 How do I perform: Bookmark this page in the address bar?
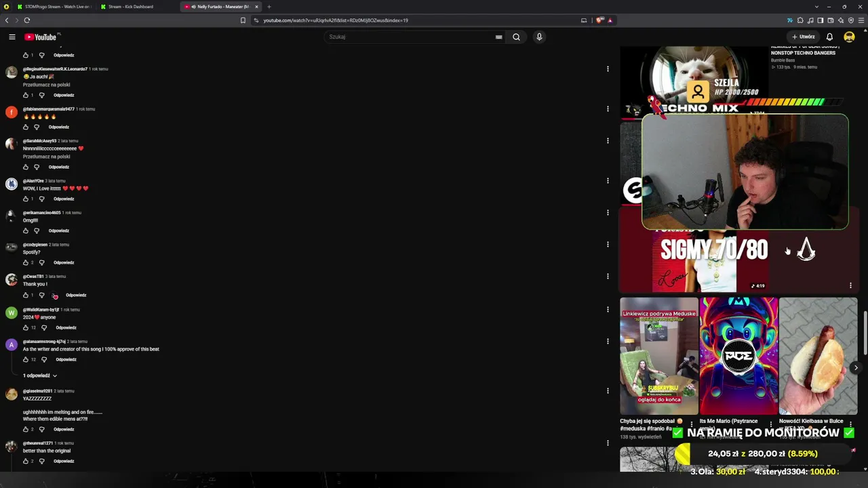tap(243, 20)
